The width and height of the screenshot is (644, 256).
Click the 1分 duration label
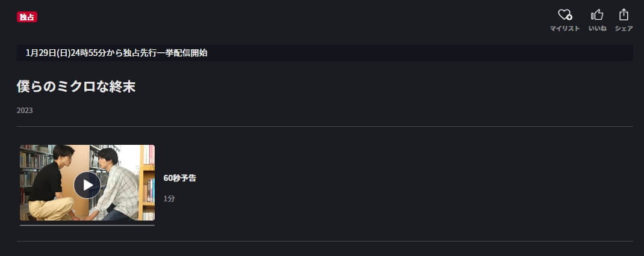coord(169,198)
